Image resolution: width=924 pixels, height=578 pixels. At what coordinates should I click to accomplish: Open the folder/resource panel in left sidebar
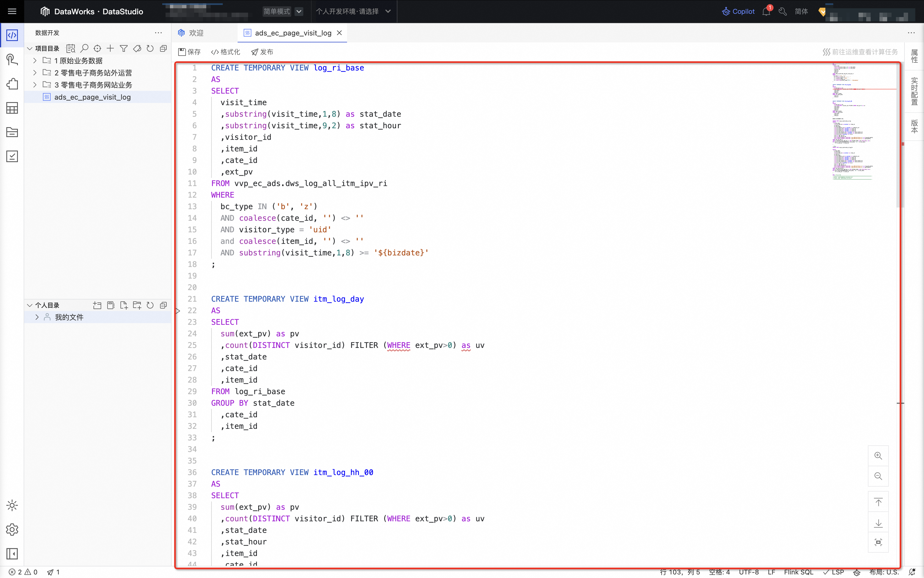point(12,132)
